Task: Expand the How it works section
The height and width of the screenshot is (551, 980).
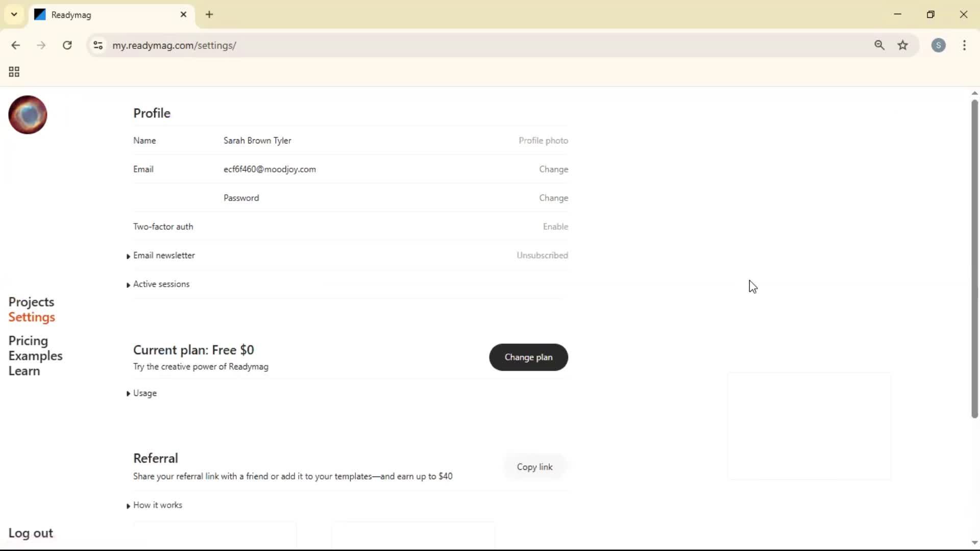Action: 157,505
